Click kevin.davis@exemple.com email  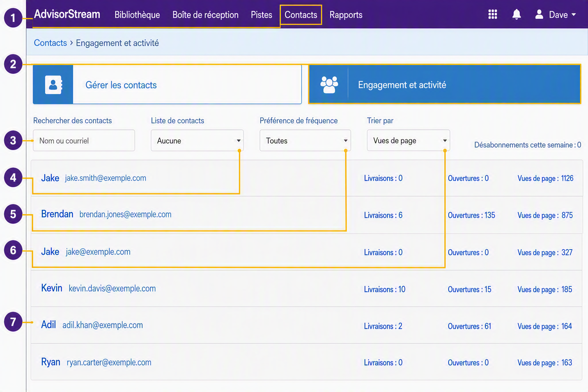tap(112, 288)
